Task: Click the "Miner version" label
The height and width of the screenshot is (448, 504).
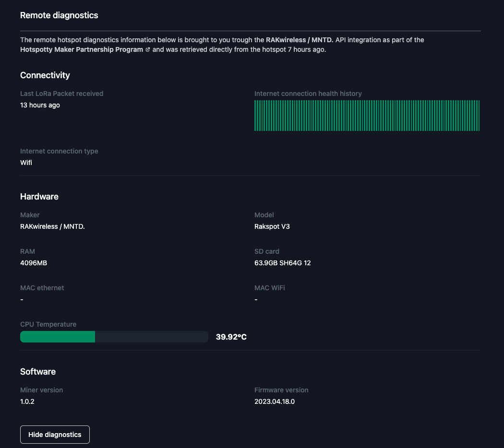Action: pyautogui.click(x=41, y=390)
